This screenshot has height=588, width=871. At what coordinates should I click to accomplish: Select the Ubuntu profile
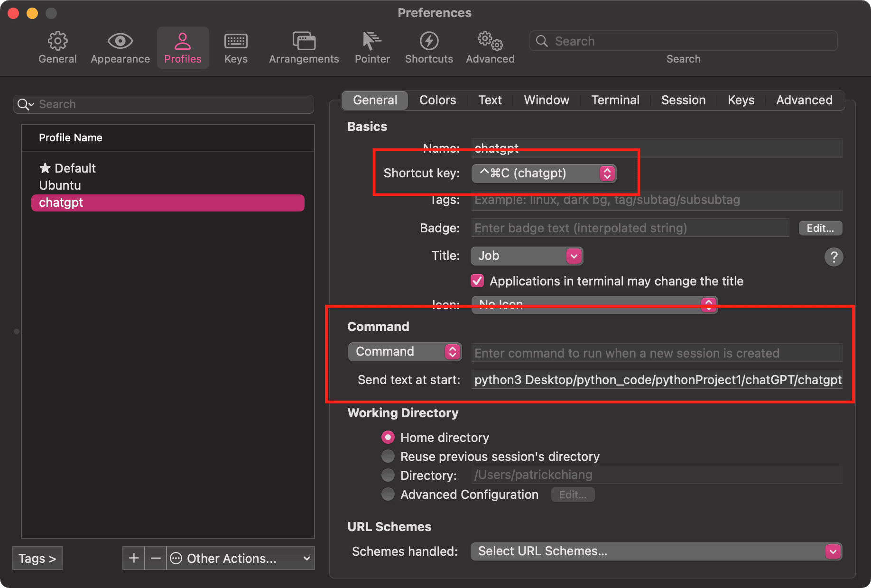coord(168,185)
